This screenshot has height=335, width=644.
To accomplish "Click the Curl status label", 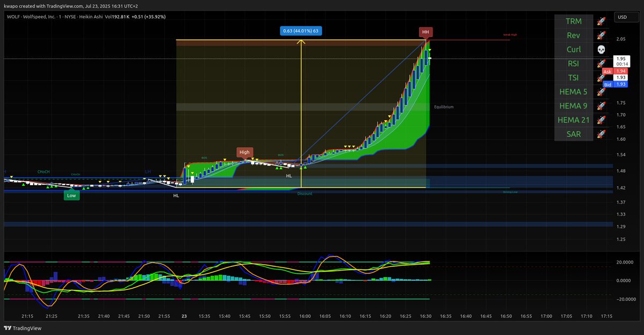I will (573, 50).
